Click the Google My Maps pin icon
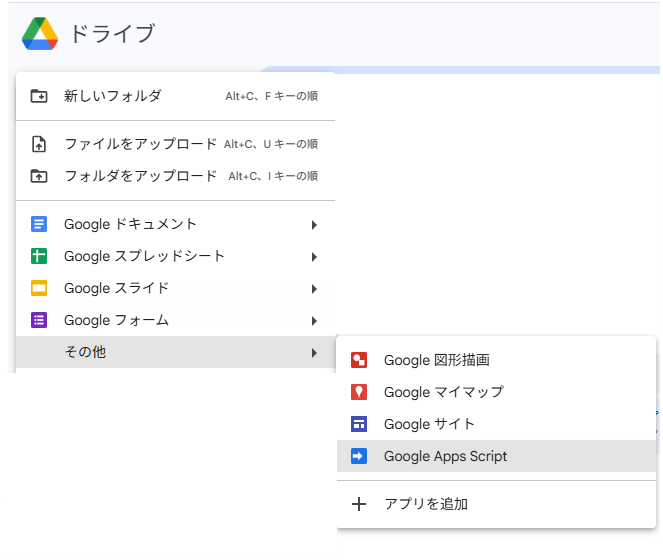Screen dimensions: 663x560 pos(359,392)
